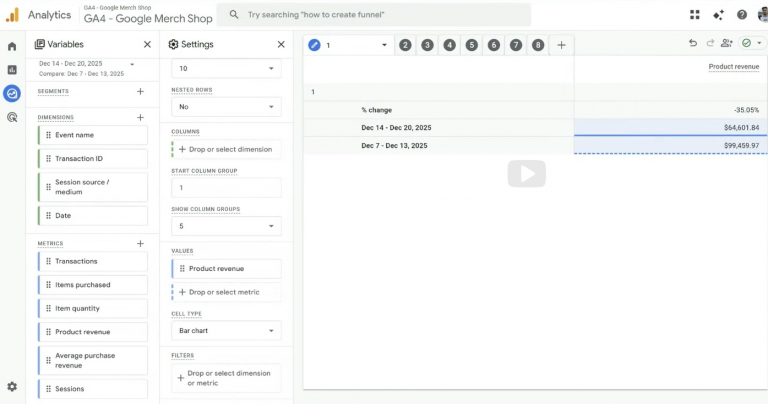768x404 pixels.
Task: Select the Average purchase revenue metric
Action: point(93,360)
